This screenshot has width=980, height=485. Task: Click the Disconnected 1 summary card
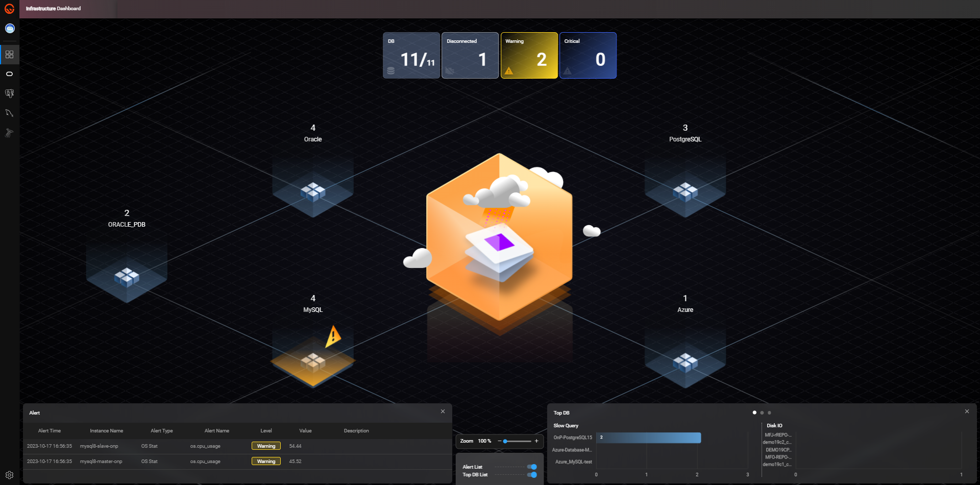click(x=470, y=55)
